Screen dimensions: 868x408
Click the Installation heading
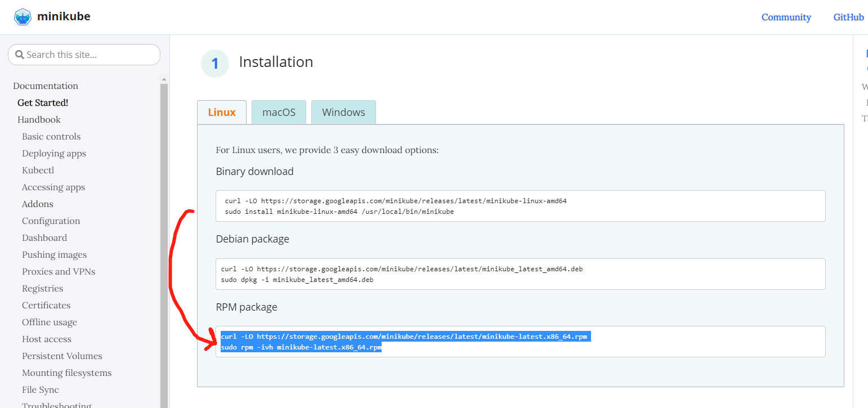tap(276, 62)
